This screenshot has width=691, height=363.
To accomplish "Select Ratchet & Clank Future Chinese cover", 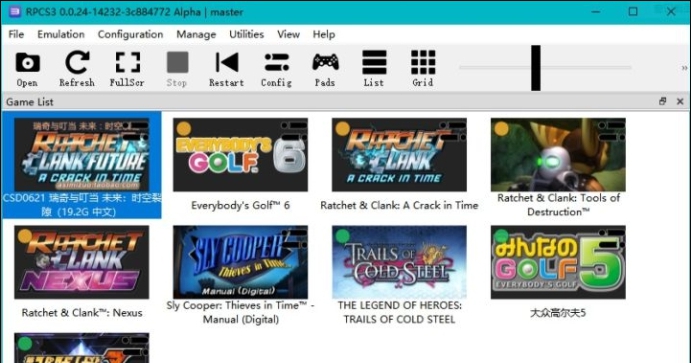I will [82, 155].
